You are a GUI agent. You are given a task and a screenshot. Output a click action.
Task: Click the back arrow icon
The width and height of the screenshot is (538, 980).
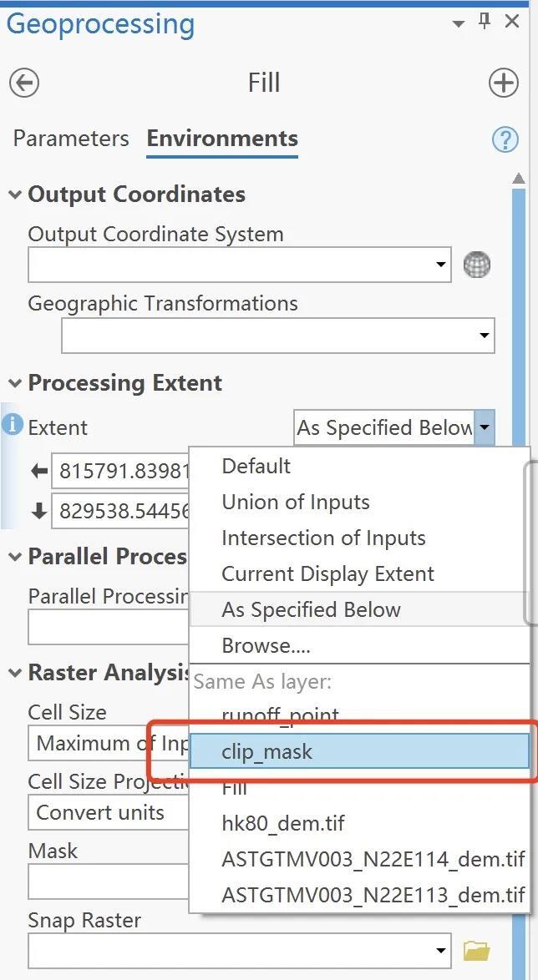24,83
